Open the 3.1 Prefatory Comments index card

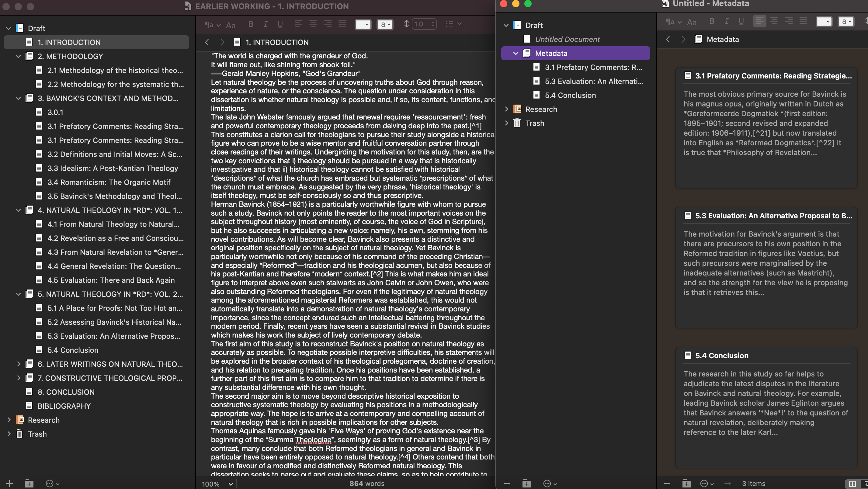point(766,128)
